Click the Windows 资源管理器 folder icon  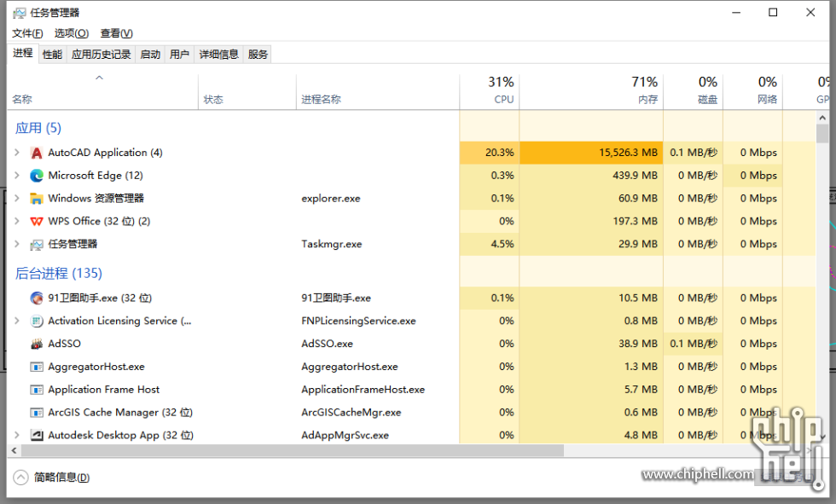[36, 199]
